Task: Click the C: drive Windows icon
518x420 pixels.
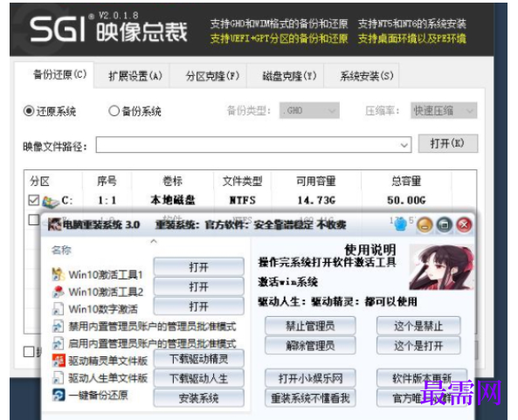Action: click(51, 202)
